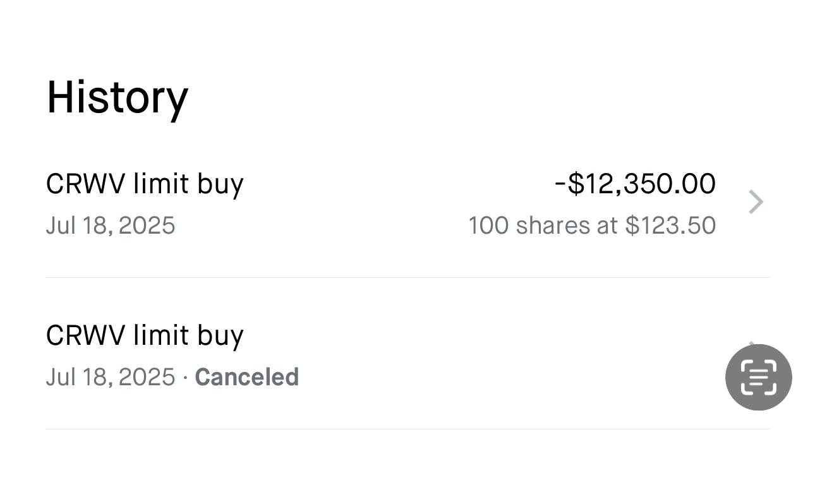Tap the text scan floating icon
815x504 pixels.
pos(758,377)
